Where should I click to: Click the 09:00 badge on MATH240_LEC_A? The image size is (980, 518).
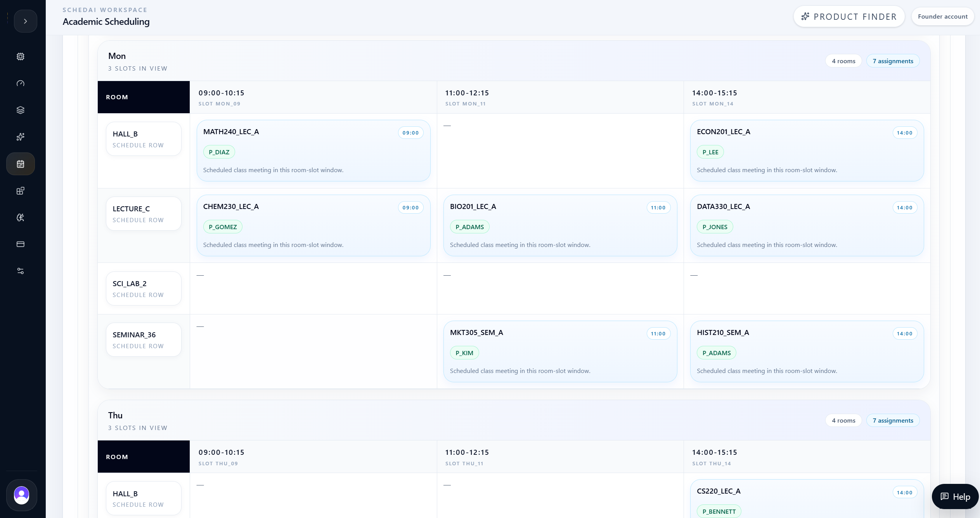(x=410, y=133)
